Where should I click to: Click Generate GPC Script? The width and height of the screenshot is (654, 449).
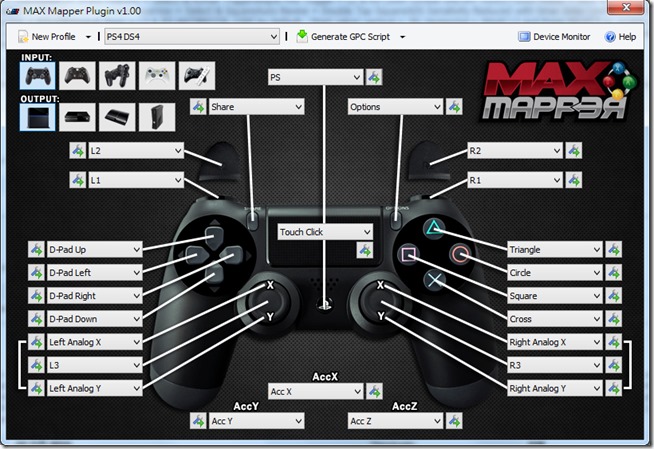point(343,37)
